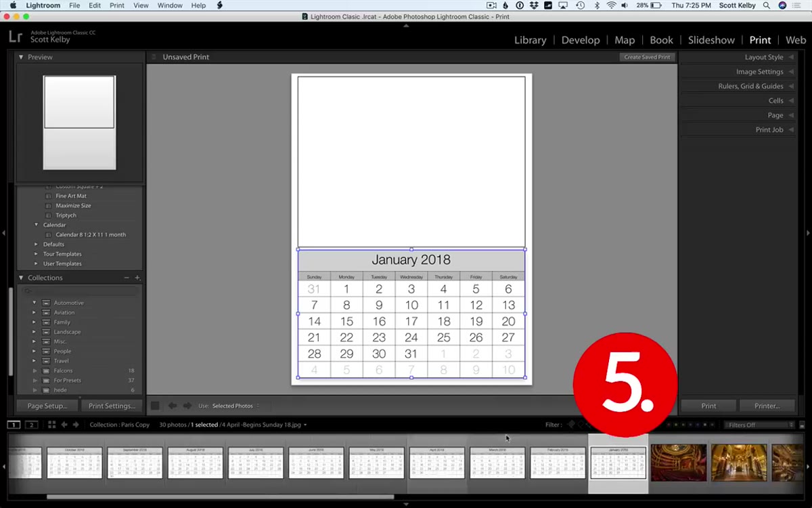Click the Collections search field
The height and width of the screenshot is (508, 812).
pyautogui.click(x=80, y=291)
